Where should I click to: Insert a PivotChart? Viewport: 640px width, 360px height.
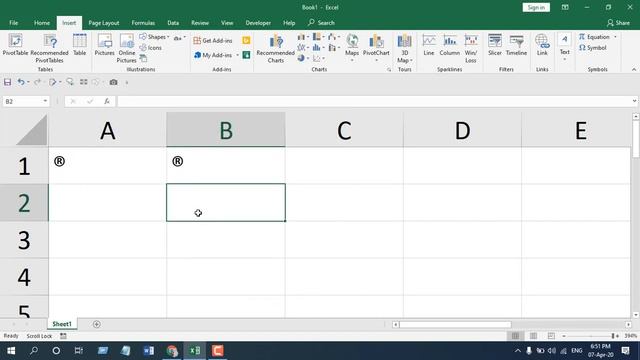376,46
